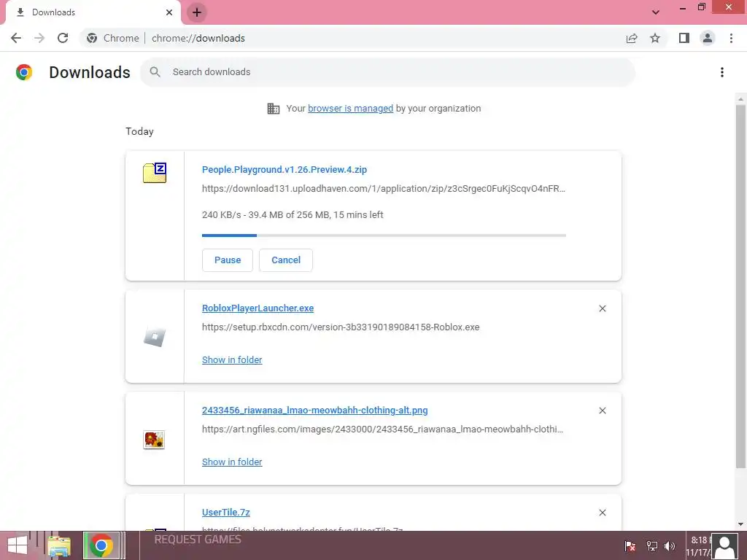Open the volume speaker tray icon
Image resolution: width=747 pixels, height=560 pixels.
(x=670, y=546)
